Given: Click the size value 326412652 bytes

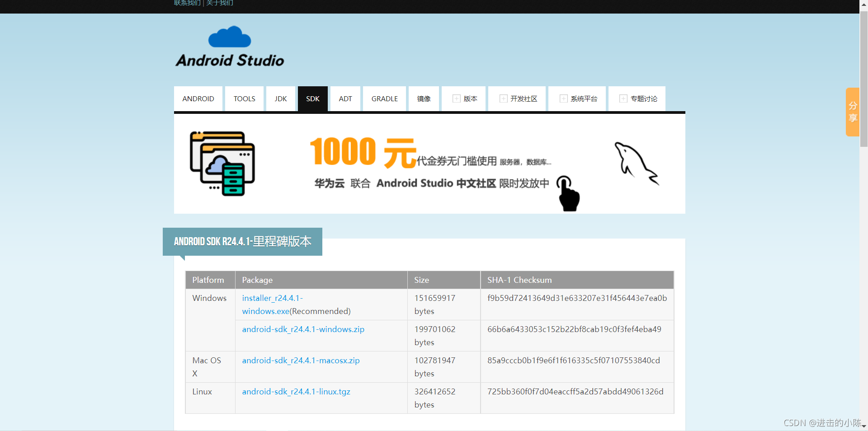Looking at the screenshot, I should coord(435,398).
